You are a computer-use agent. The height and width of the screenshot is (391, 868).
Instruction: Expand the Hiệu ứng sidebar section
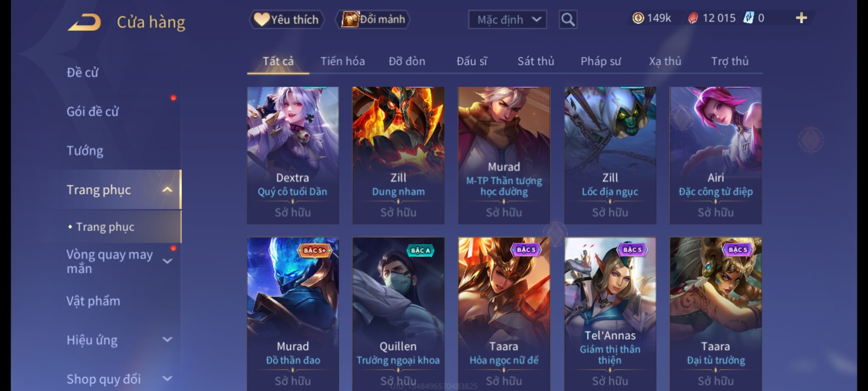(x=167, y=340)
